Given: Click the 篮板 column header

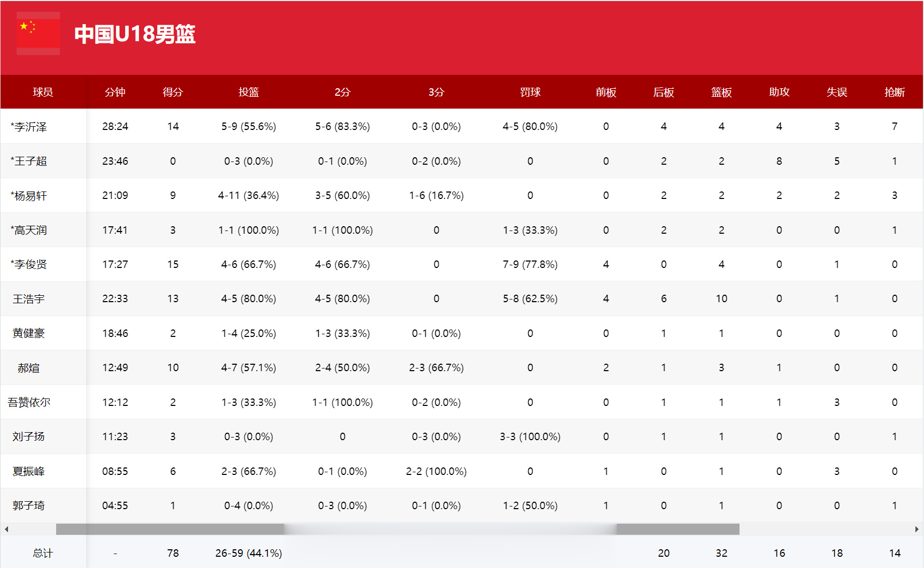Looking at the screenshot, I should tap(721, 92).
